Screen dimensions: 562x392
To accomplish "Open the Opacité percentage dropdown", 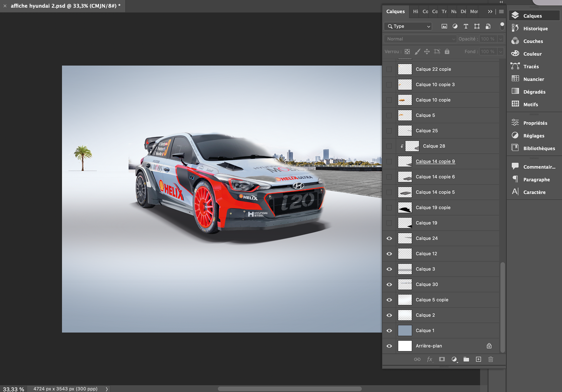I will tap(501, 39).
